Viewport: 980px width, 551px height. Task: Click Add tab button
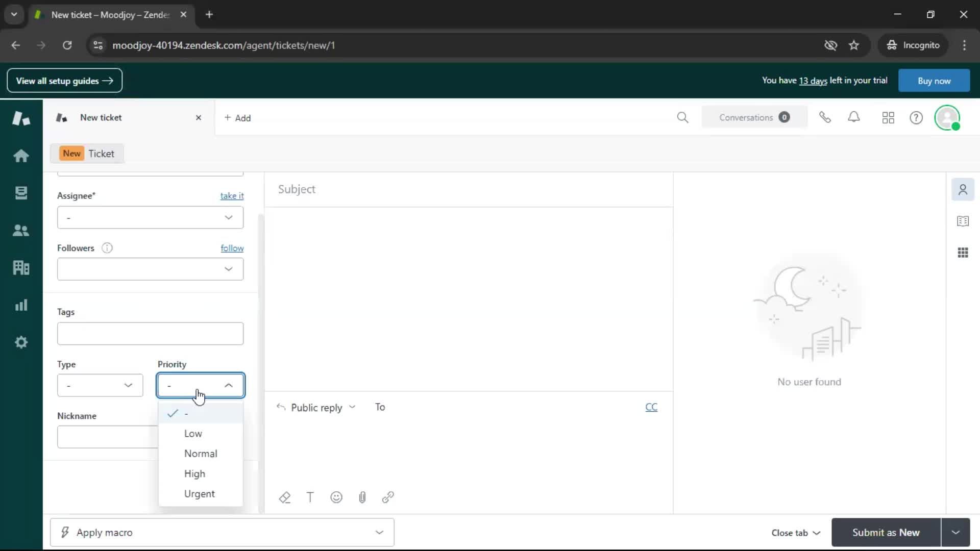click(237, 118)
